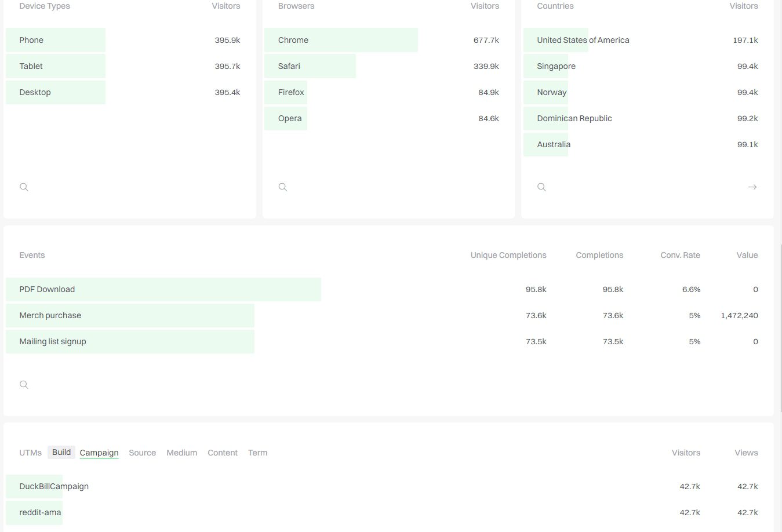Select the Term UTM tab
This screenshot has height=532, width=782.
pyautogui.click(x=258, y=453)
